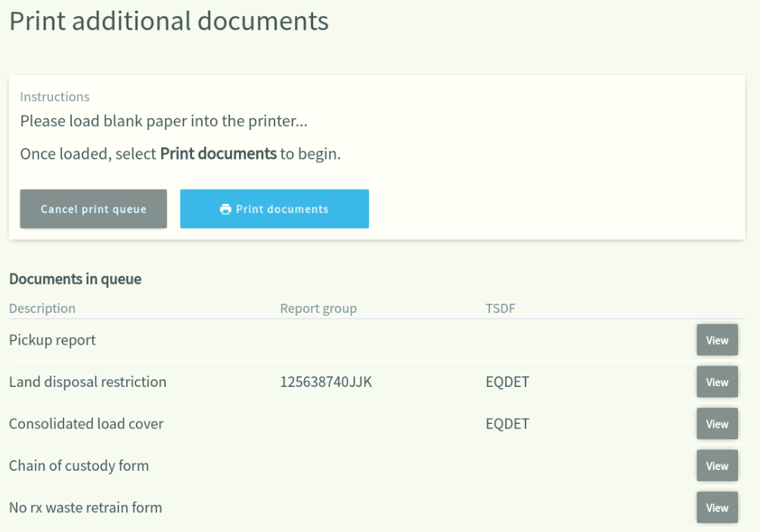Viewport: 760px width, 532px height.
Task: Click EQDET in the Land disposal row
Action: coord(507,382)
